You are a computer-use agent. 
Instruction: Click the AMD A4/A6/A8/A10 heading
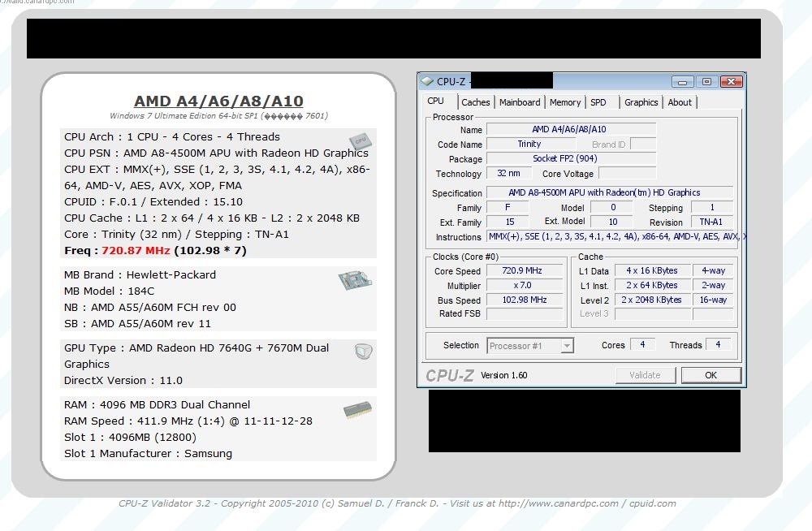pos(218,101)
